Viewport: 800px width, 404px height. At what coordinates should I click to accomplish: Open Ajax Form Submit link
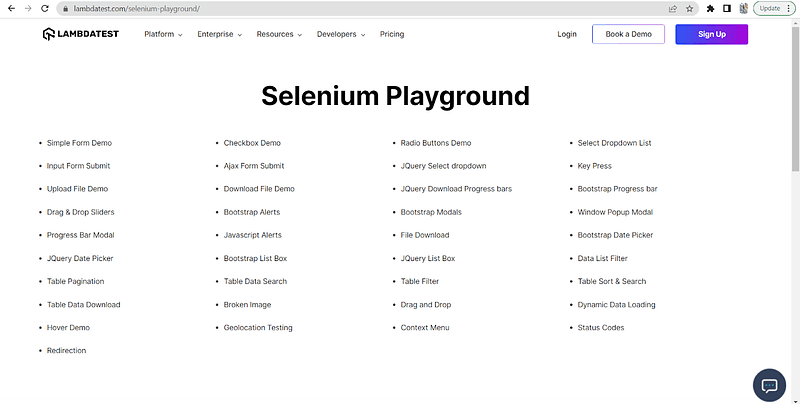[x=254, y=166]
